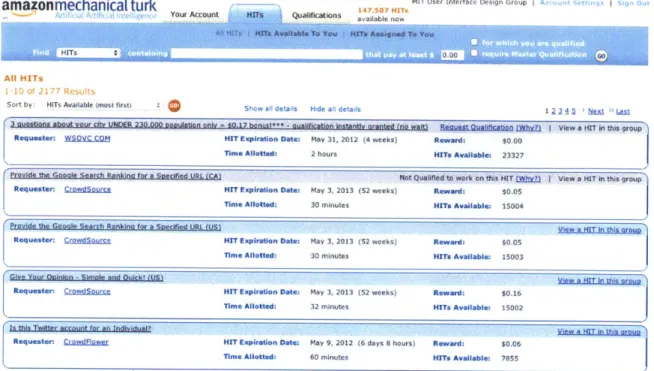View a HIT in the Twitter account group
Image resolution: width=654 pixels, height=371 pixels.
click(x=599, y=332)
